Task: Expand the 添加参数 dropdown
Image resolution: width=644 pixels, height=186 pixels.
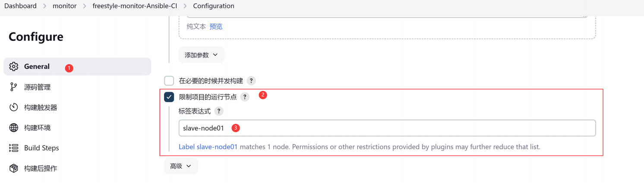Action: [x=202, y=55]
